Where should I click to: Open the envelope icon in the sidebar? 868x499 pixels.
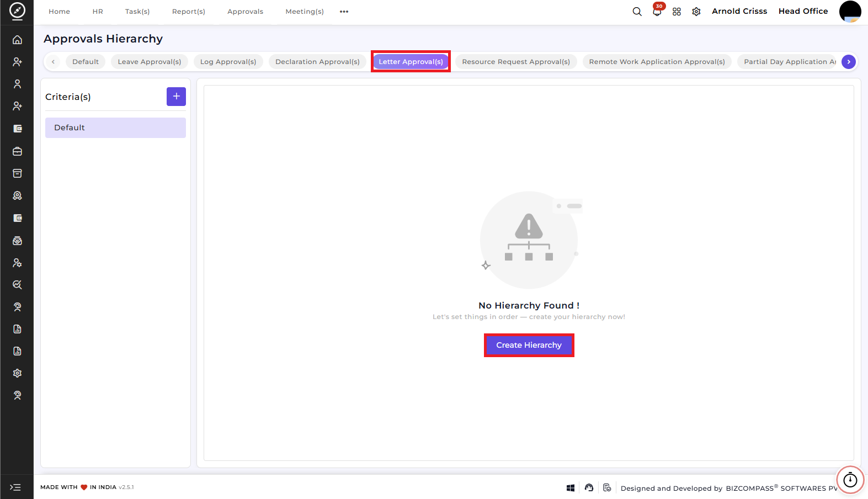(17, 241)
